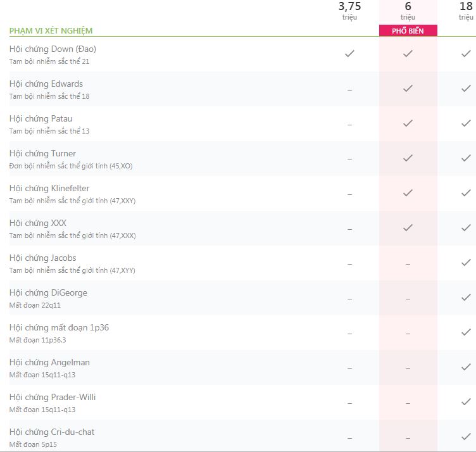Select the 3,75 triệu price header
This screenshot has width=476, height=452.
click(349, 11)
